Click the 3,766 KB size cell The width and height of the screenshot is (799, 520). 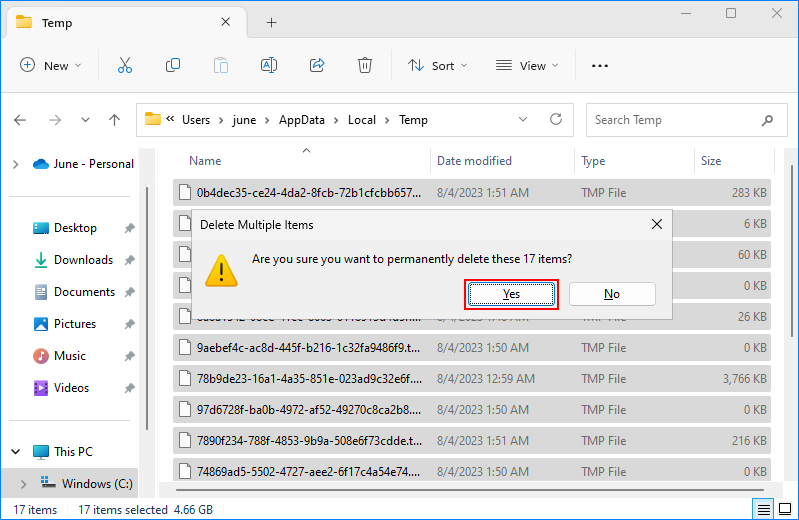pos(744,379)
